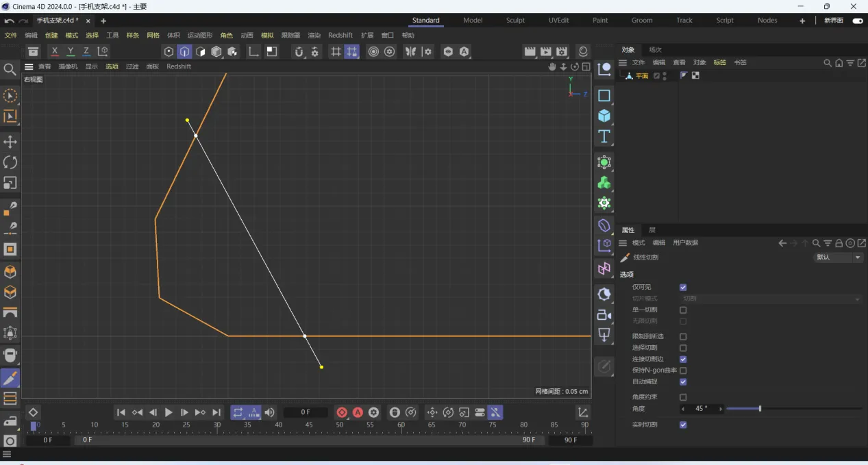Switch to 场次 tab
The image size is (868, 465).
click(x=656, y=49)
